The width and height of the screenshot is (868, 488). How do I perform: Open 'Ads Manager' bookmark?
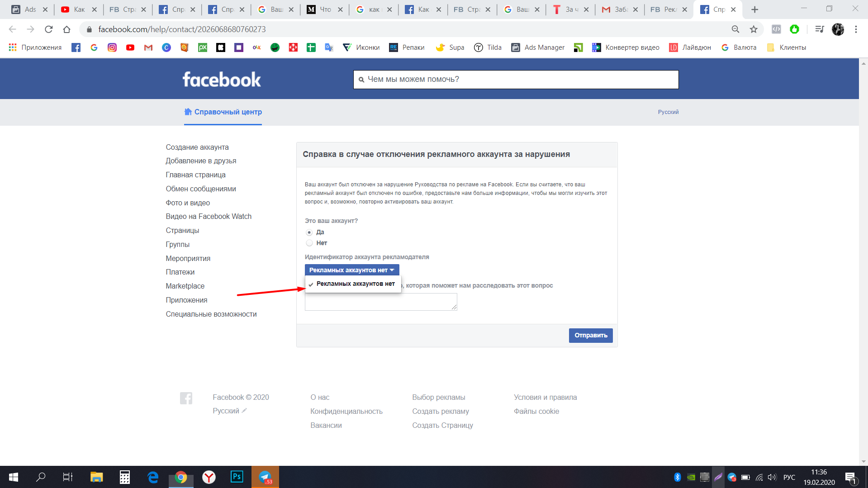point(538,47)
